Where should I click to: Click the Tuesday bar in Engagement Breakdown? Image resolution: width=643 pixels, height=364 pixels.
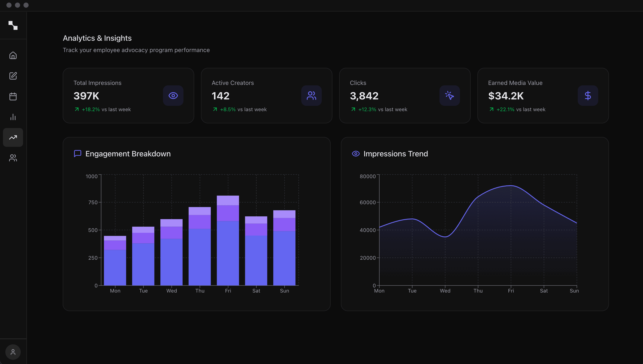pyautogui.click(x=143, y=256)
